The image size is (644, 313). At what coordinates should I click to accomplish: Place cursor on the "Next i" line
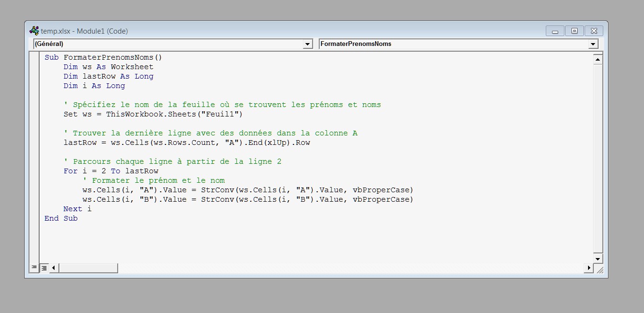point(77,209)
